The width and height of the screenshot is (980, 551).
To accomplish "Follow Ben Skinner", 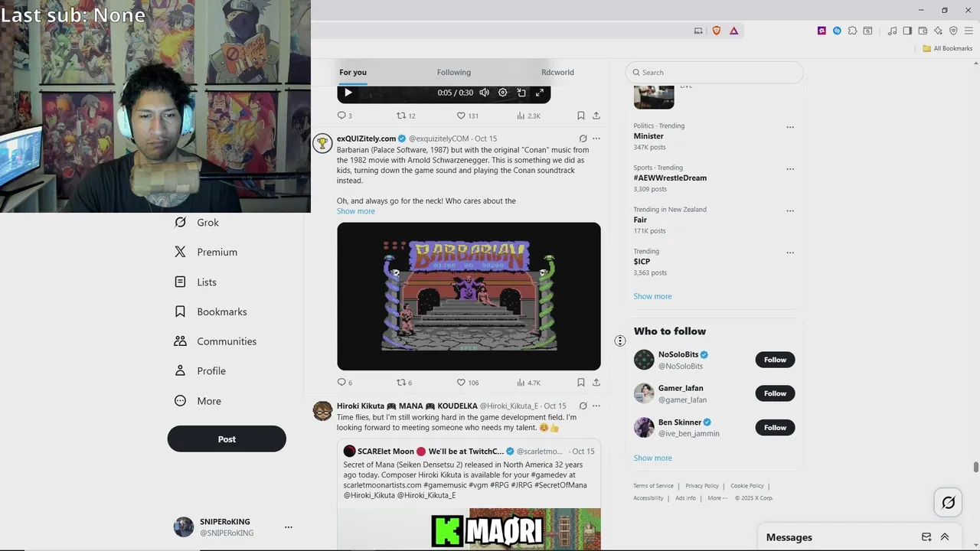I will click(x=775, y=427).
